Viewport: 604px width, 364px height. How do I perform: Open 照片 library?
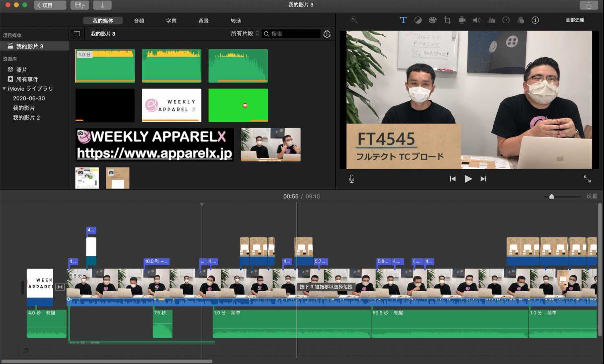click(x=21, y=70)
